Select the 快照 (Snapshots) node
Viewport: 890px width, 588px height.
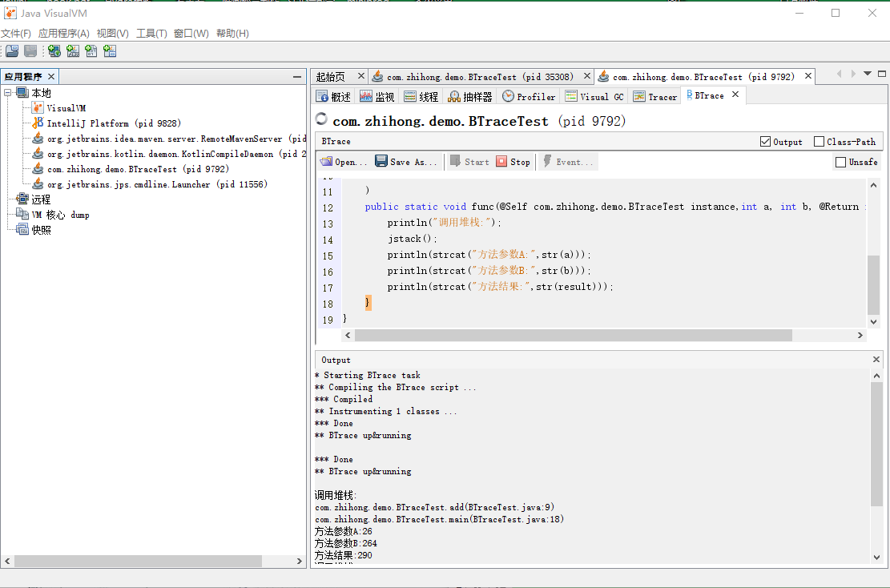coord(41,231)
